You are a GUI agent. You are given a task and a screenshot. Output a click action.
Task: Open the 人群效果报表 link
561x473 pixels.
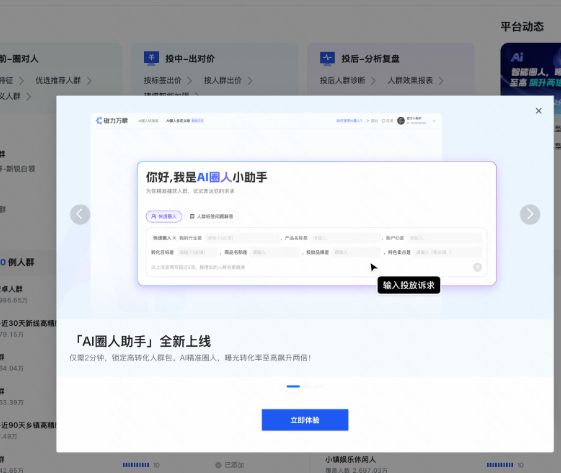coord(410,81)
